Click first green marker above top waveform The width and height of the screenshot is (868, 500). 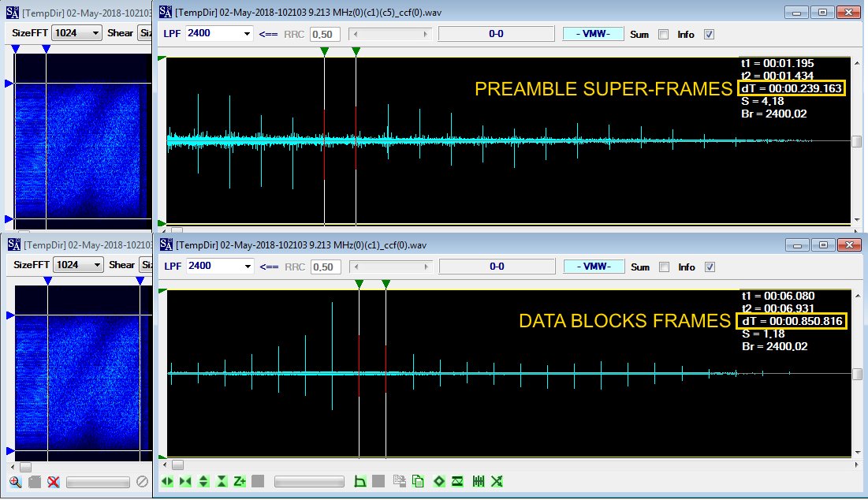tap(324, 51)
